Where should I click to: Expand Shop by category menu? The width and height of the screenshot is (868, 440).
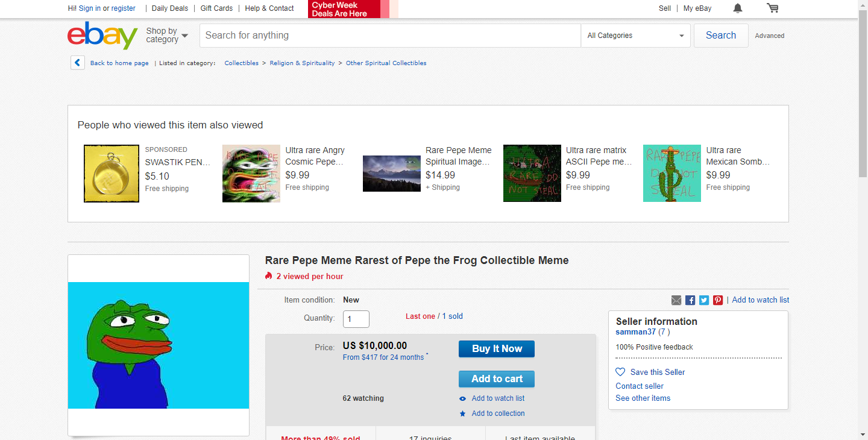167,36
